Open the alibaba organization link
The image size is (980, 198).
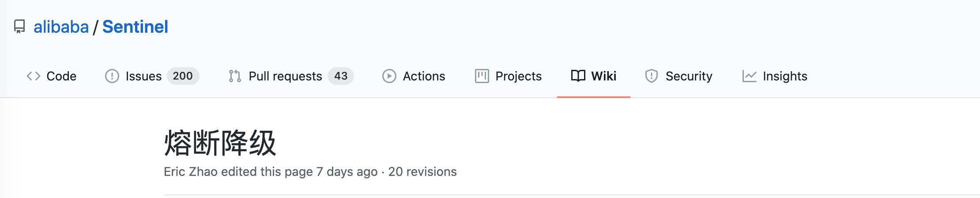point(61,27)
